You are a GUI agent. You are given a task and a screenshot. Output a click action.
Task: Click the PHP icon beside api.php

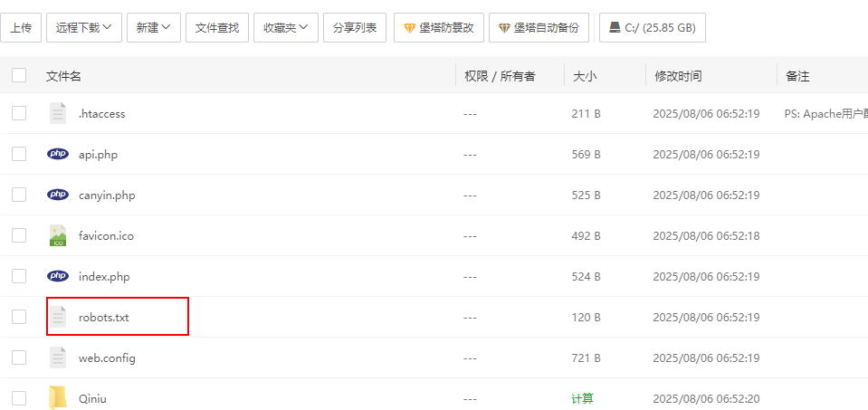[x=58, y=154]
